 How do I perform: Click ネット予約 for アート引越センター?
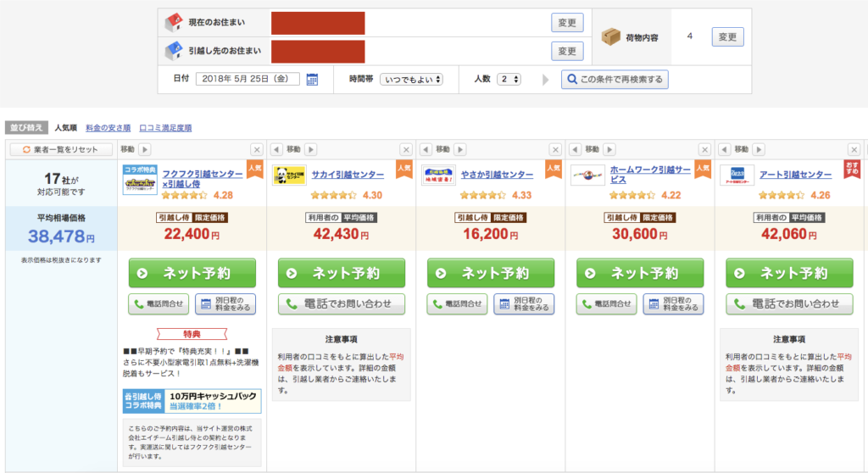coord(789,273)
